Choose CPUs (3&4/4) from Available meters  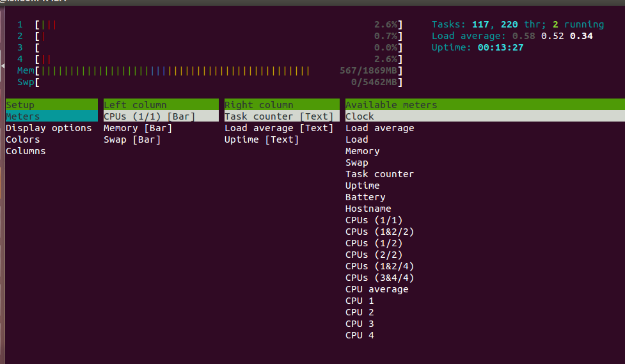pyautogui.click(x=379, y=278)
